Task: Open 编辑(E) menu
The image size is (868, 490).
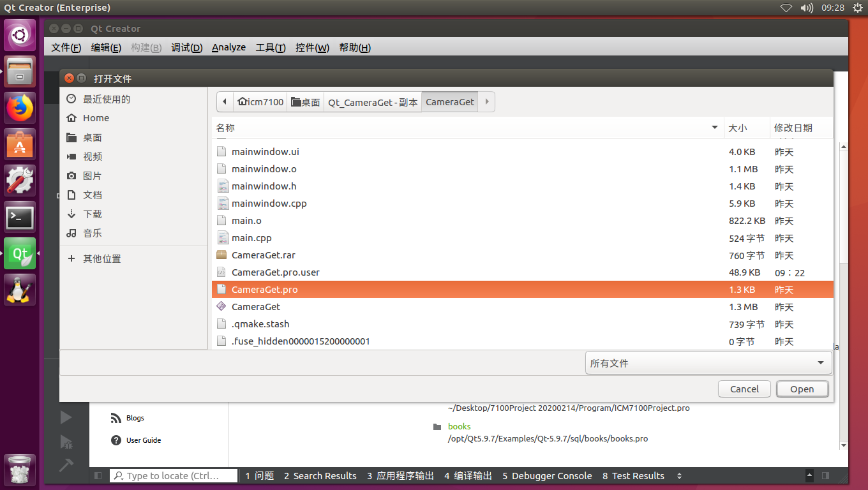Action: (106, 47)
